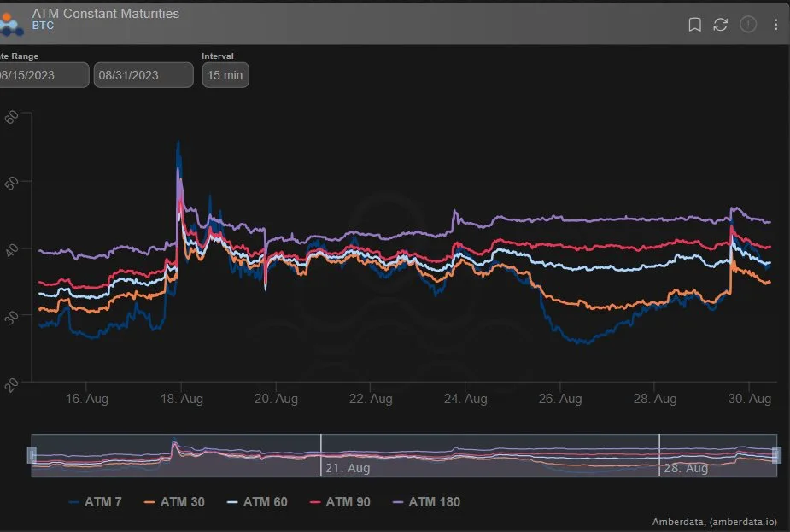Viewport: 790px width, 532px height.
Task: Click the 26. Aug axis label
Action: point(560,399)
